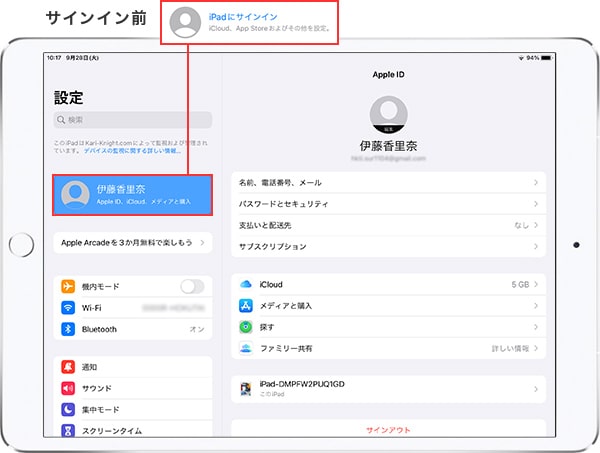600x453 pixels.
Task: Tap the blurred Wi-Fi network name value
Action: point(173,308)
